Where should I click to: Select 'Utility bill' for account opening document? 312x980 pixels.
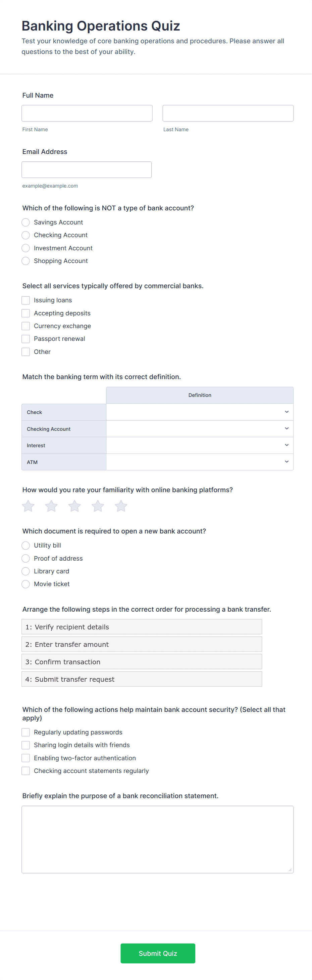25,545
